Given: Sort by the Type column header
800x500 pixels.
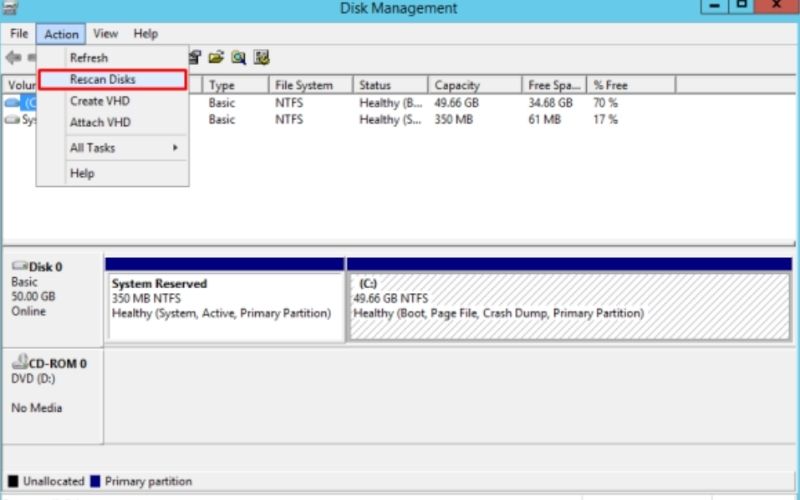Looking at the screenshot, I should (235, 85).
